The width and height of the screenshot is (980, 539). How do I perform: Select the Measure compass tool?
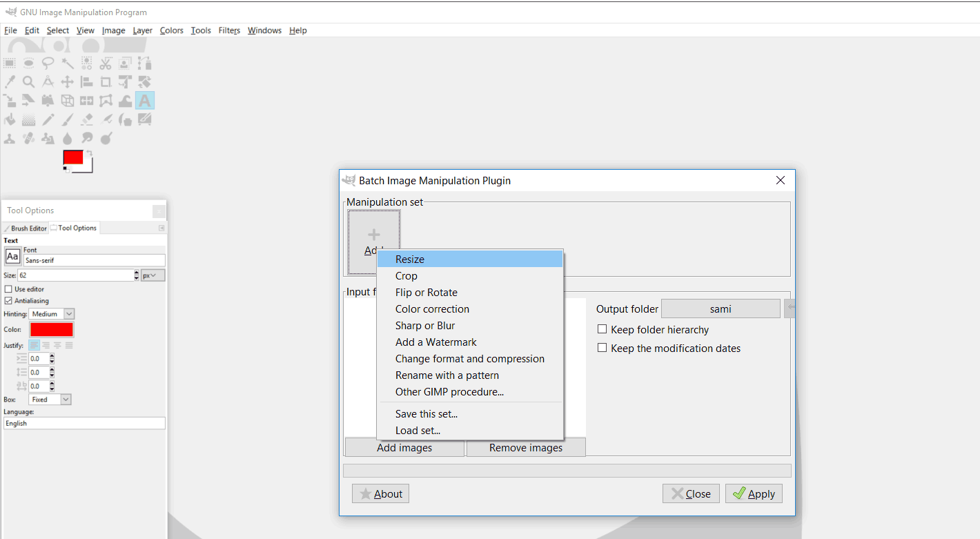coord(48,82)
